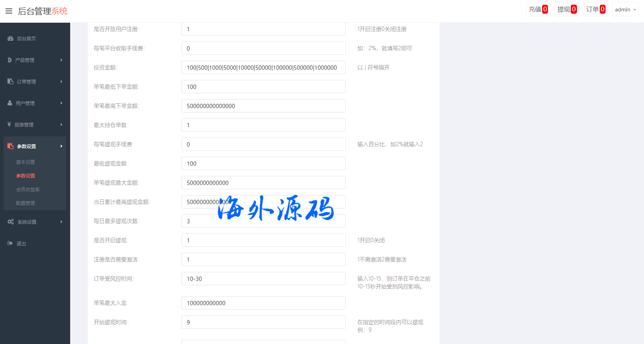The image size is (644, 344).
Task: Focus the 订单受风控时间 input field
Action: coord(263,279)
